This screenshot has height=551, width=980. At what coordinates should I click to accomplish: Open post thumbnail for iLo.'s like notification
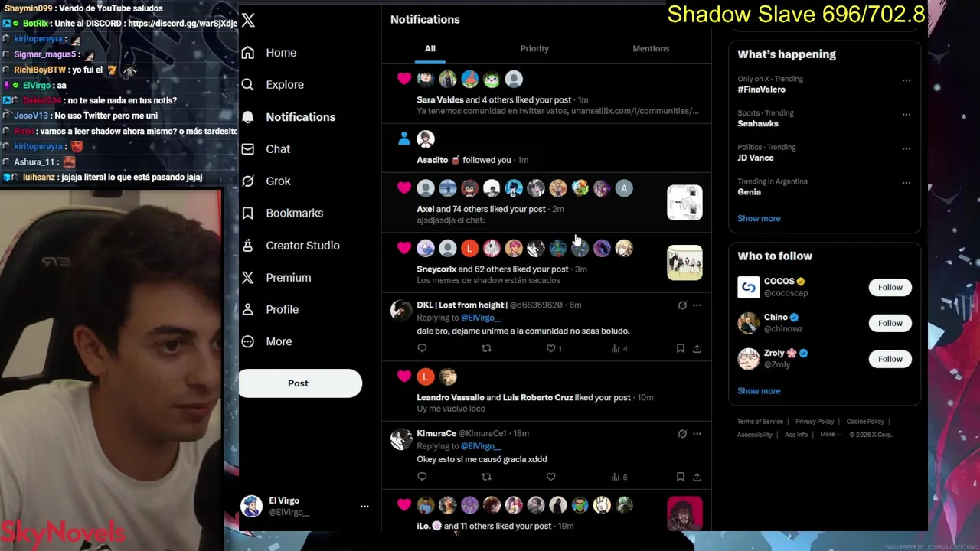[x=684, y=514]
